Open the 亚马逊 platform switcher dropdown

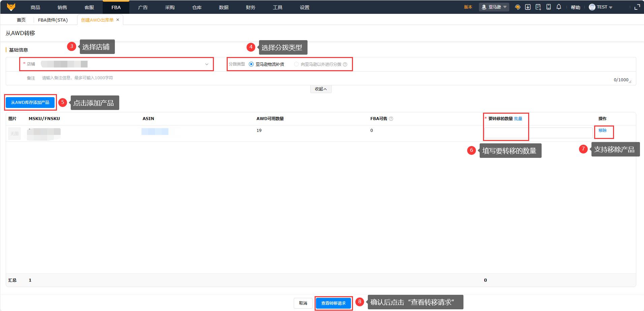[494, 7]
